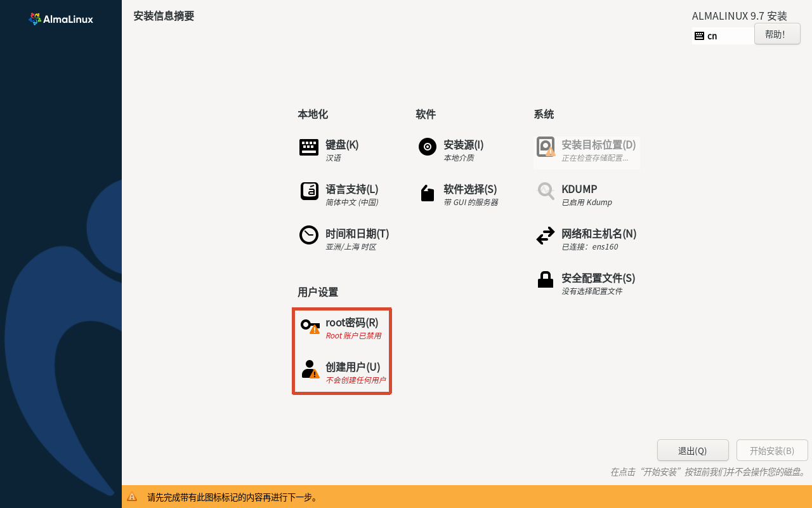The height and width of the screenshot is (508, 812).
Task: Click the 请先完成带有此图标标记的内容 warning message
Action: click(233, 497)
